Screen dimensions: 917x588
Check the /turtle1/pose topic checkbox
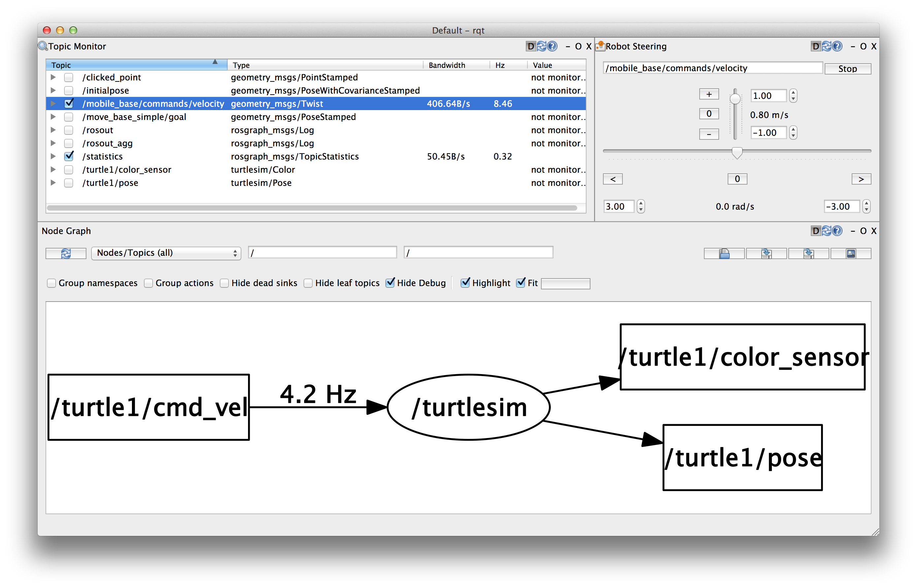coord(69,183)
